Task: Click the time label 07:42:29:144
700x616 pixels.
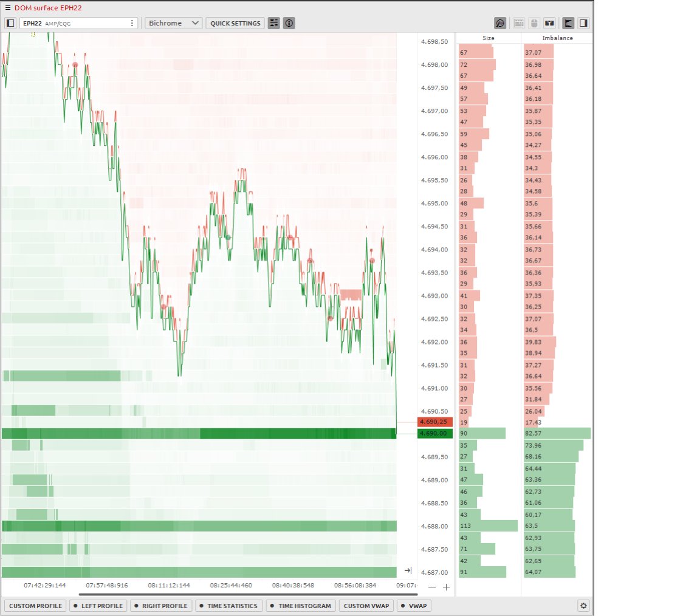Action: click(44, 585)
